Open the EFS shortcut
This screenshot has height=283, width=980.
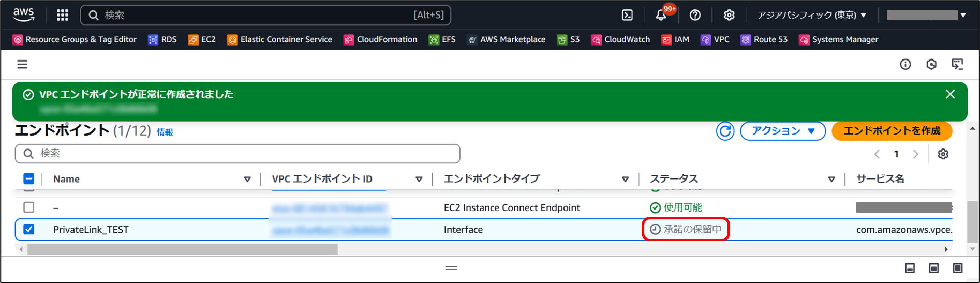tap(442, 39)
